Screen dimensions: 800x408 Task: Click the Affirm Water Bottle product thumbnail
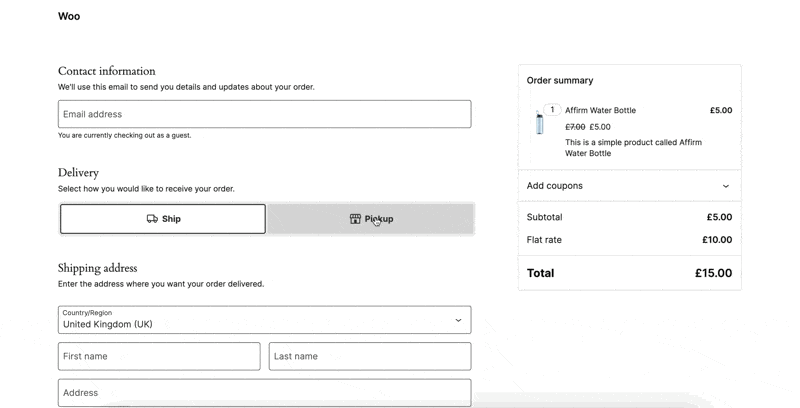[x=539, y=122]
